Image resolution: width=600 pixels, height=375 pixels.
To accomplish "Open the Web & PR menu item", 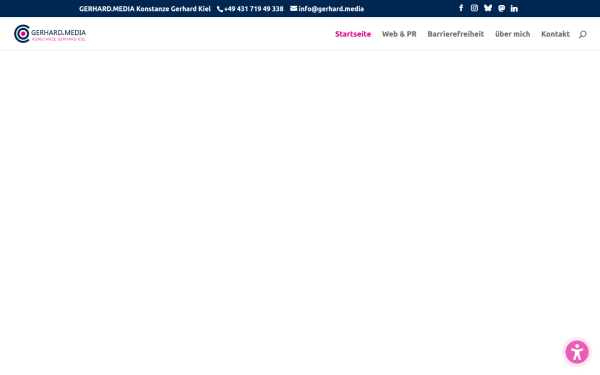I will [x=399, y=34].
